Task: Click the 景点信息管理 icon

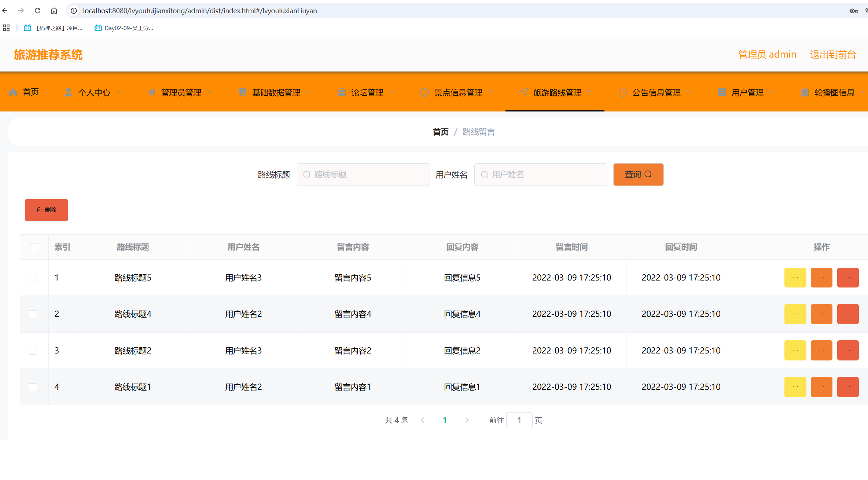Action: pyautogui.click(x=424, y=92)
